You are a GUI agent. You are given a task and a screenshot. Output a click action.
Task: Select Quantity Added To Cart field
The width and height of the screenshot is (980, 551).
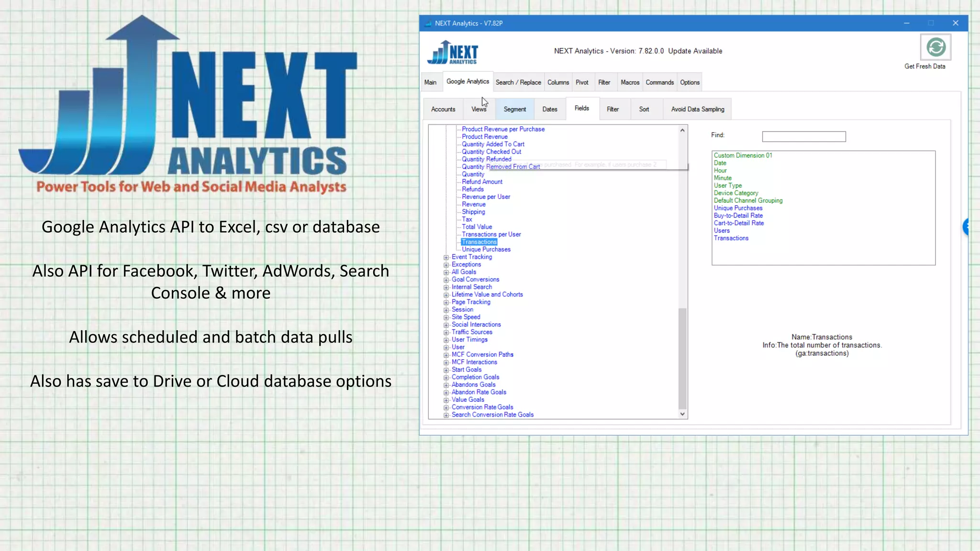(493, 144)
